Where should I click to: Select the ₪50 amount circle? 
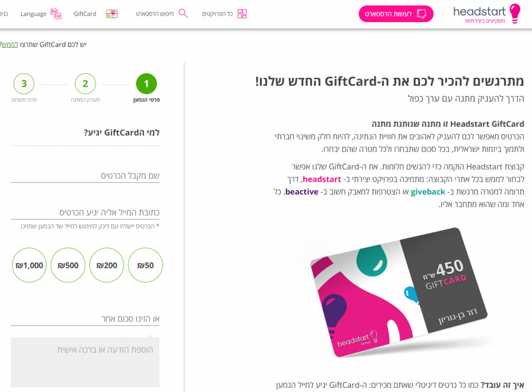click(145, 265)
